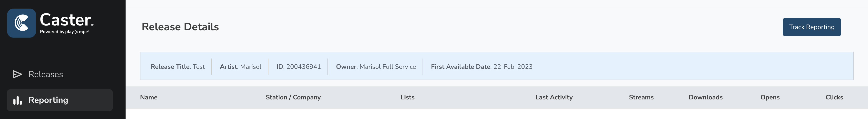Sort by the Name column header
This screenshot has height=119, width=868.
148,97
